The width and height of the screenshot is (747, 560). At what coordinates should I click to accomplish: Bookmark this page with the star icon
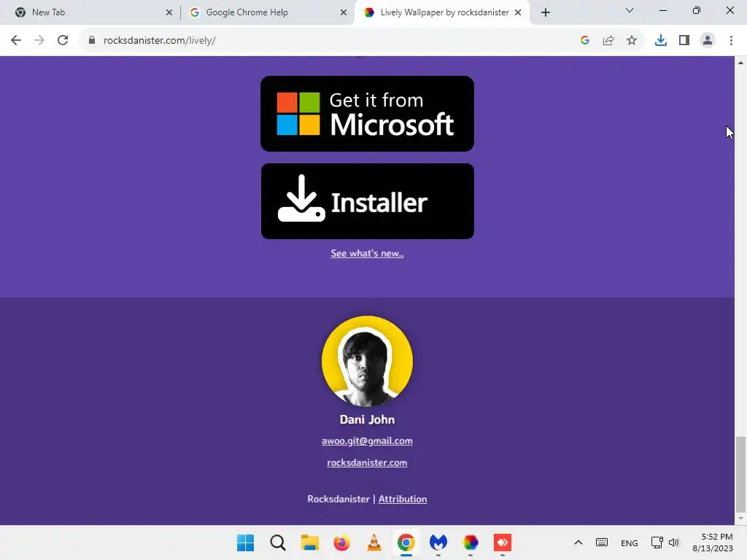point(632,41)
